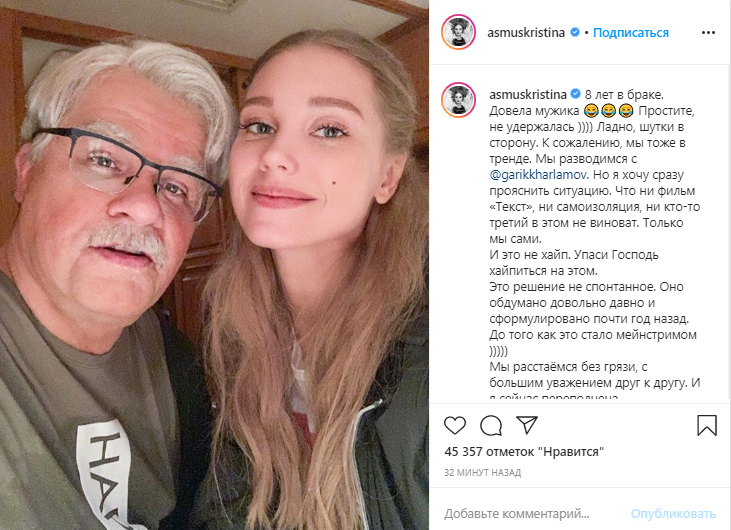Screen dimensions: 731x530
Task: Click the Опубликовать post comment button
Action: [673, 514]
